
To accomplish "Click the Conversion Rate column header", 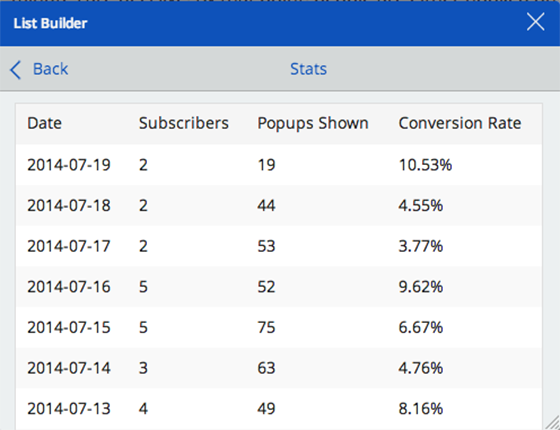I will 460,123.
